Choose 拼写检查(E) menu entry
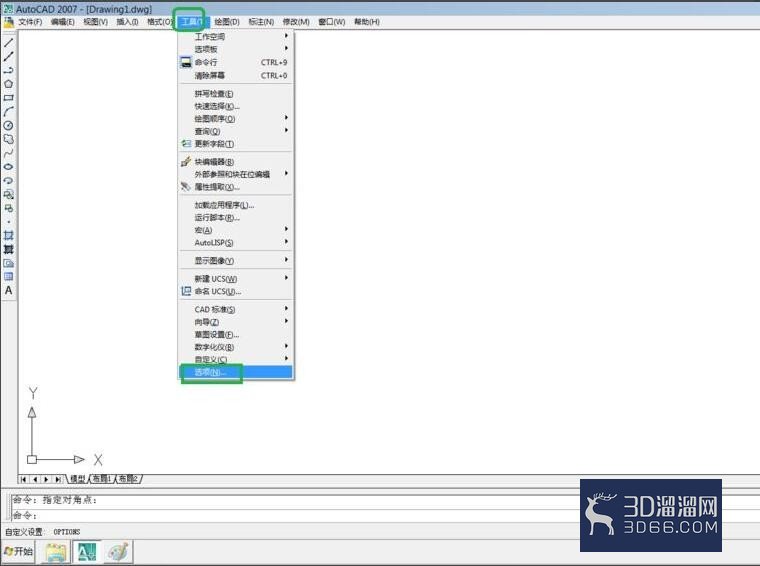 [236, 94]
